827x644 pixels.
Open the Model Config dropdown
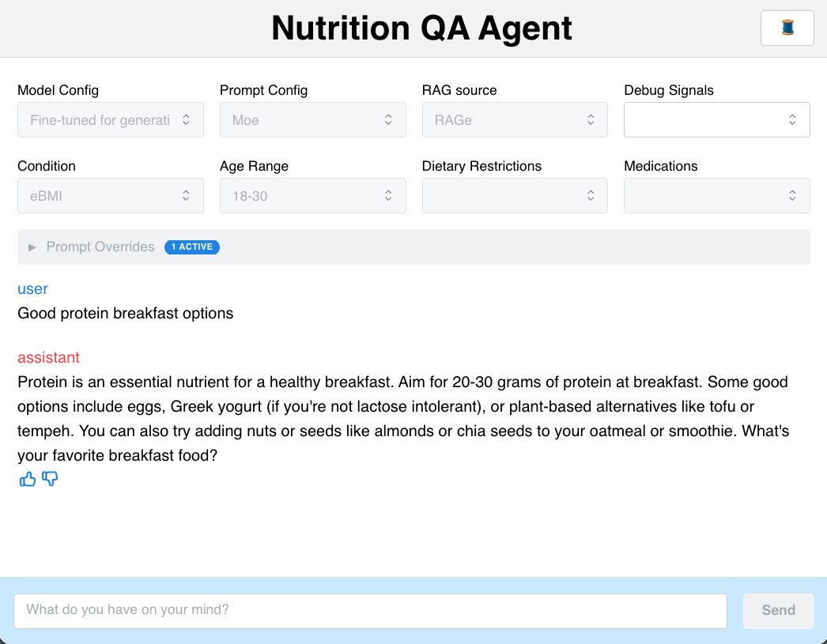coord(111,120)
